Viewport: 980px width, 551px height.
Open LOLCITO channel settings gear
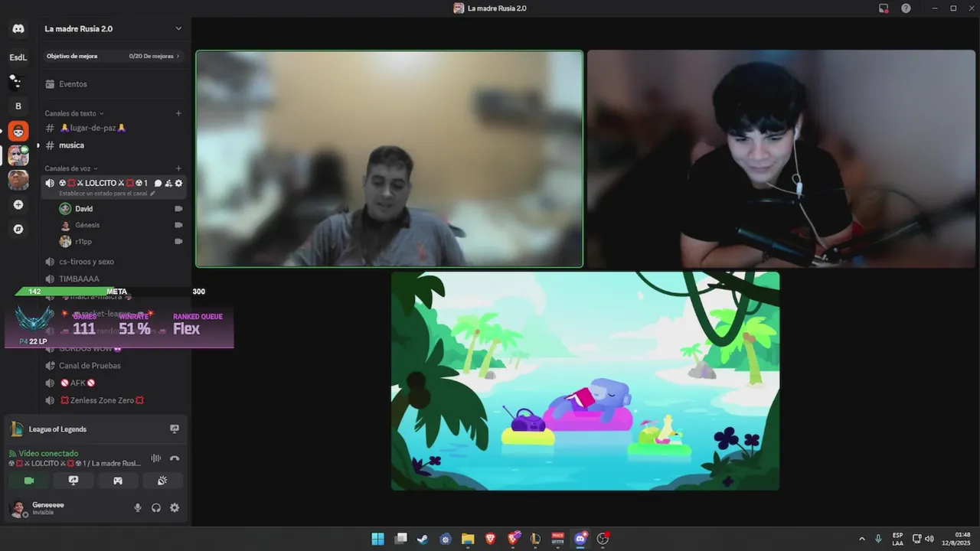coord(179,184)
